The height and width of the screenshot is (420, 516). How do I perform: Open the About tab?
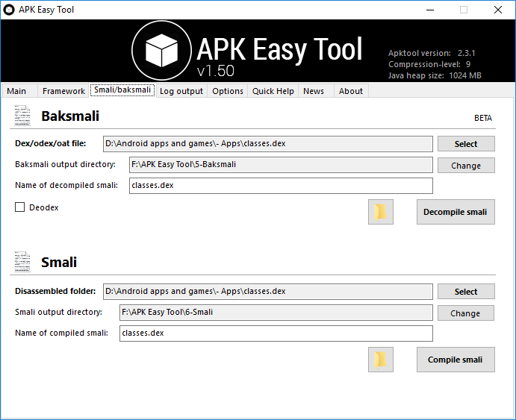tap(351, 91)
